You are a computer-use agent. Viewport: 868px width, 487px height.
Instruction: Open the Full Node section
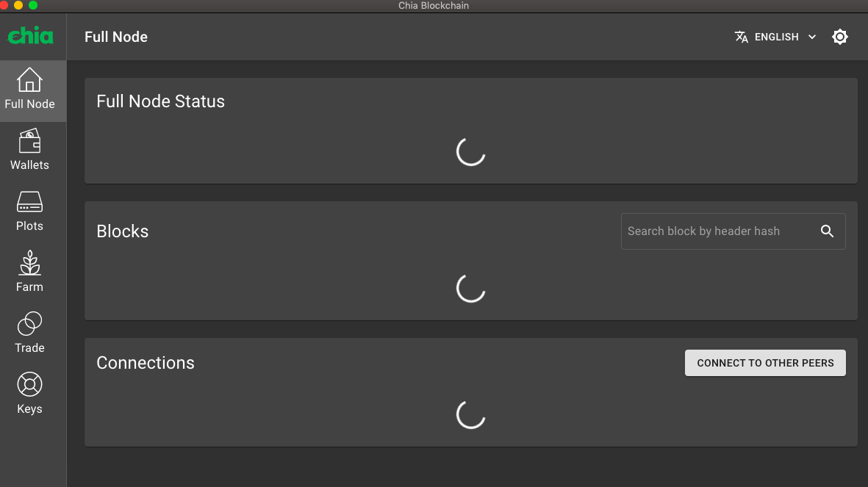pyautogui.click(x=29, y=90)
